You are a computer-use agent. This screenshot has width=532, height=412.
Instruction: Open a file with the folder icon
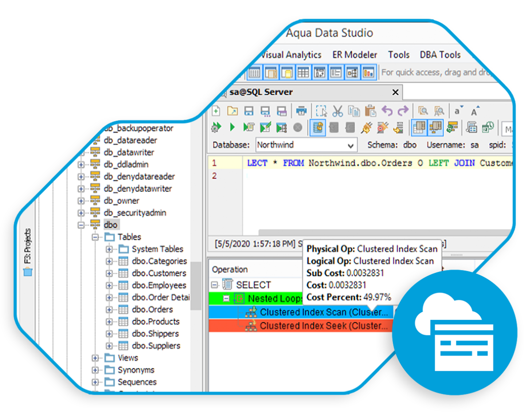tap(232, 111)
